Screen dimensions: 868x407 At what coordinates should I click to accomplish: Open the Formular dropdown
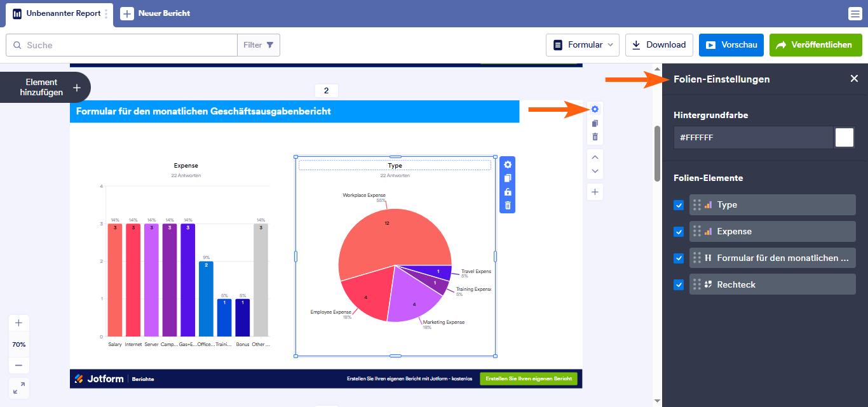[x=582, y=45]
